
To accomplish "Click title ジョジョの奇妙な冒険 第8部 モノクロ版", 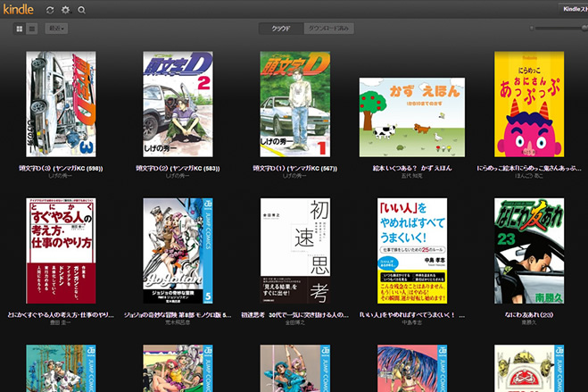I will pos(178,315).
